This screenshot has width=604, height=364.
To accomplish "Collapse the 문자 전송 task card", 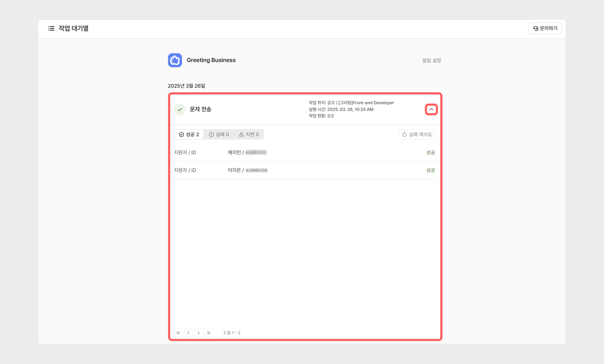I will pos(431,109).
